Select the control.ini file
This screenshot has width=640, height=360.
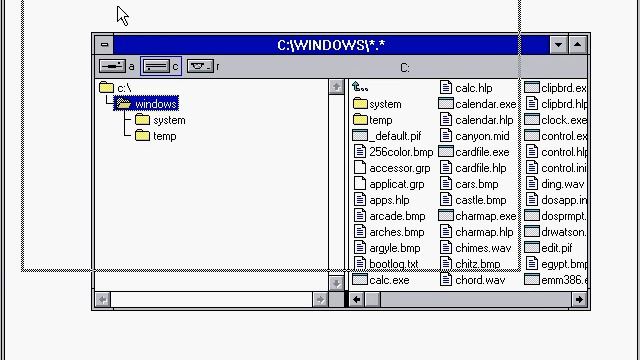(556, 168)
